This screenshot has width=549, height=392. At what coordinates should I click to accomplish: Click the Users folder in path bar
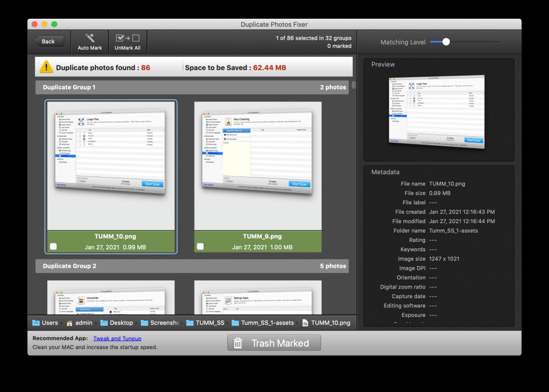36,323
